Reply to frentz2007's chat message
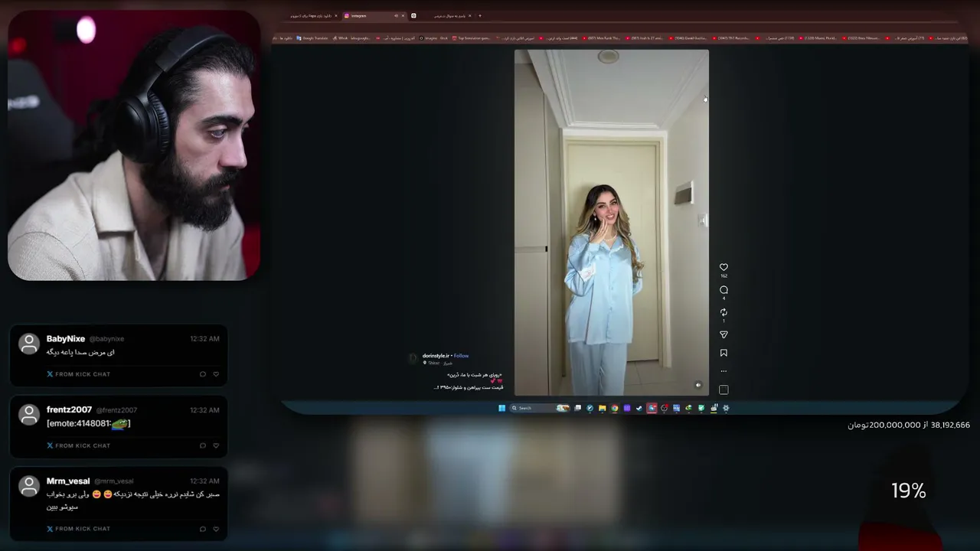Image resolution: width=980 pixels, height=551 pixels. click(203, 445)
